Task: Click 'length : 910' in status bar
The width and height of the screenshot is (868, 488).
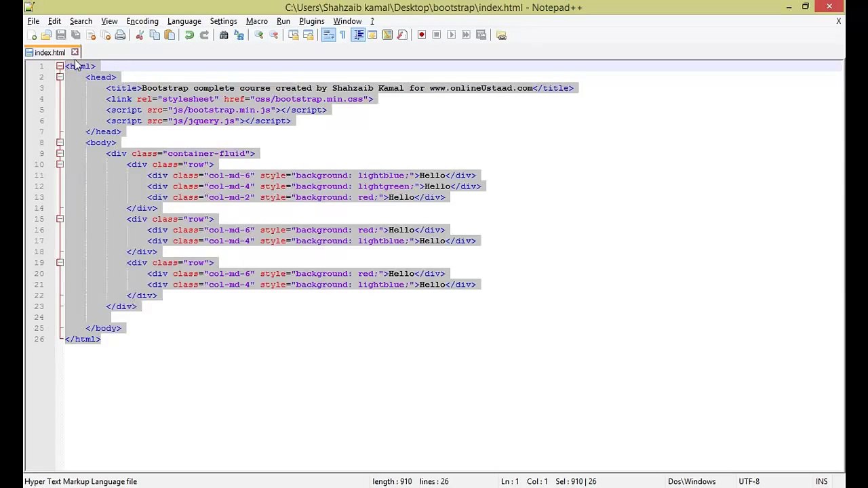Action: [392, 481]
